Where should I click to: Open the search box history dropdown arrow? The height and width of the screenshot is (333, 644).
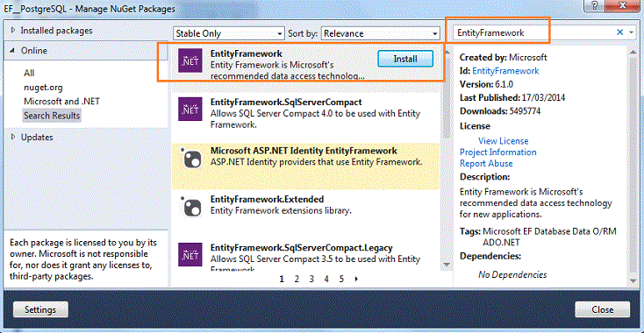pyautogui.click(x=631, y=32)
